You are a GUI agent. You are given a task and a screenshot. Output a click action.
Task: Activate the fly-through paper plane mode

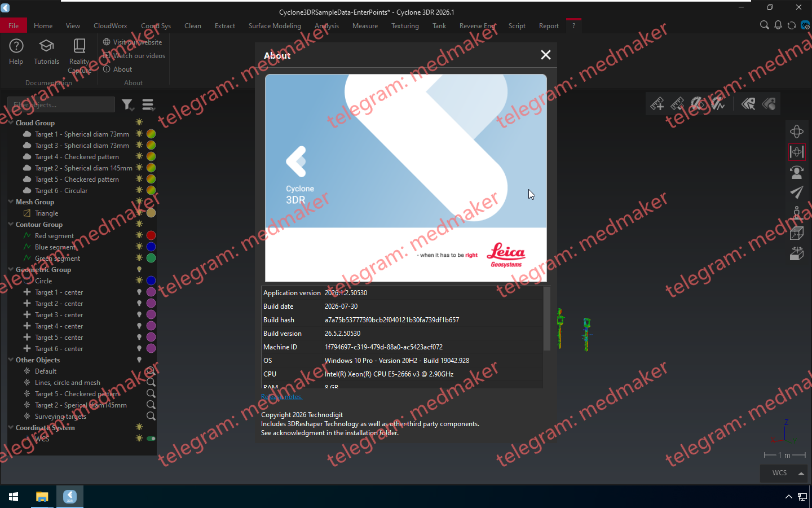797,192
